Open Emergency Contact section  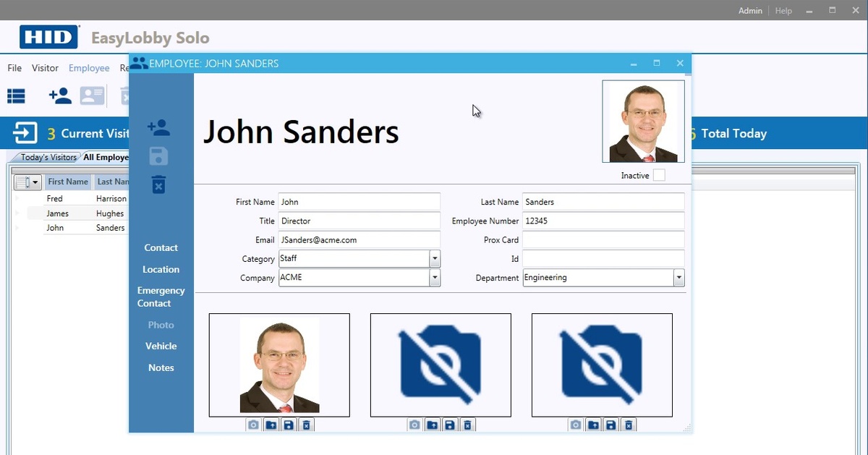click(161, 297)
